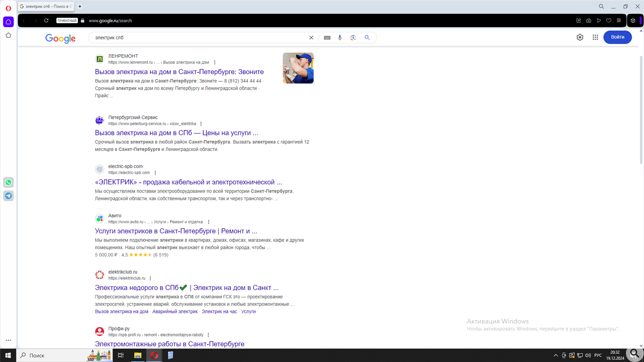This screenshot has width=644, height=362.
Task: Open WhatsApp in Opera sidebar
Action: (x=8, y=182)
